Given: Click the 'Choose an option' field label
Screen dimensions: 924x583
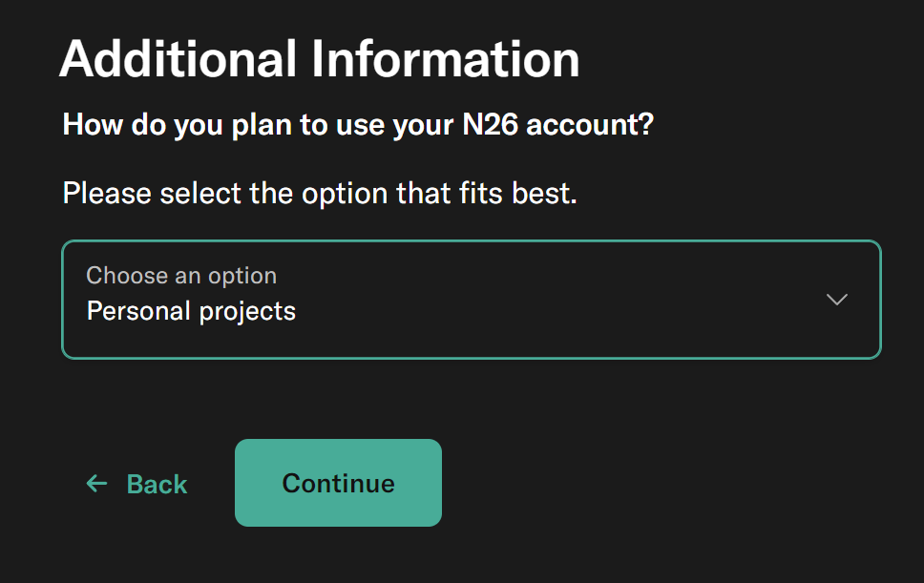Looking at the screenshot, I should [181, 276].
